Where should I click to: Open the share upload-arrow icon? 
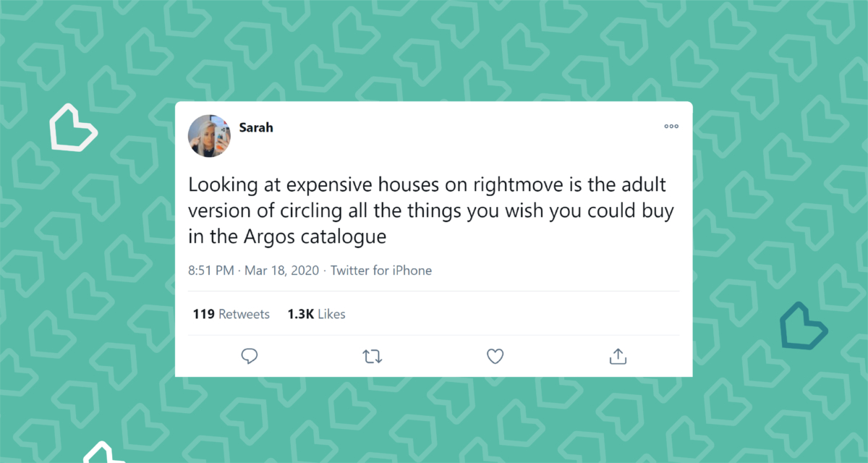click(x=617, y=356)
